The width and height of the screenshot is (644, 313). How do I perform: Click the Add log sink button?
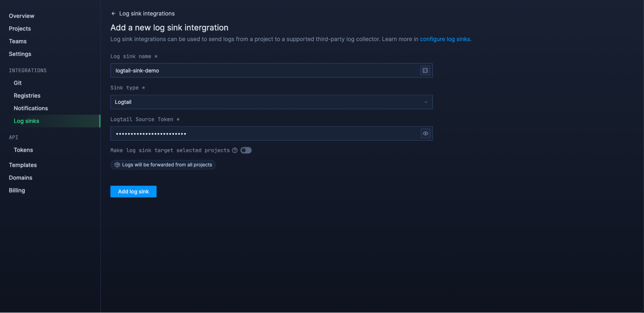133,191
